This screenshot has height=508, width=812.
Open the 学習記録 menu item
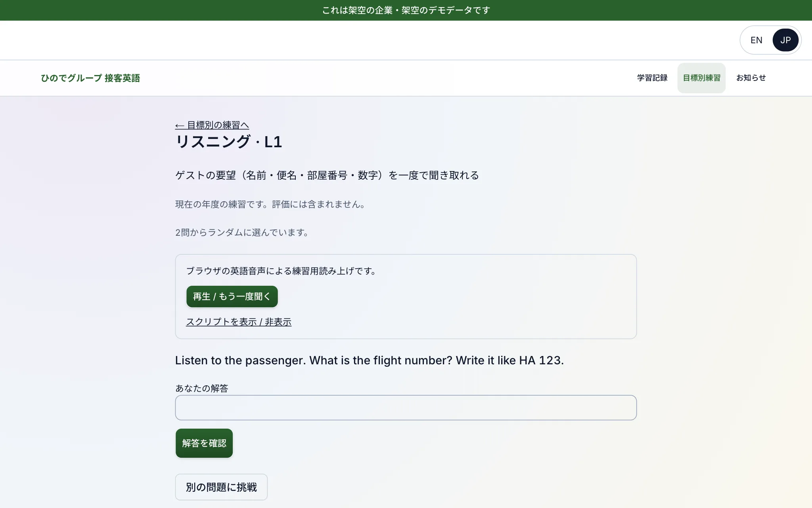pyautogui.click(x=652, y=78)
